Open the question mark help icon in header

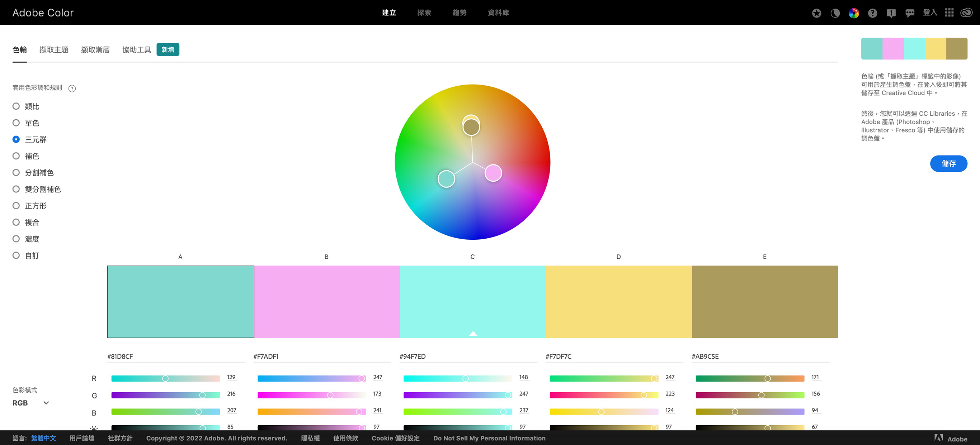coord(872,13)
